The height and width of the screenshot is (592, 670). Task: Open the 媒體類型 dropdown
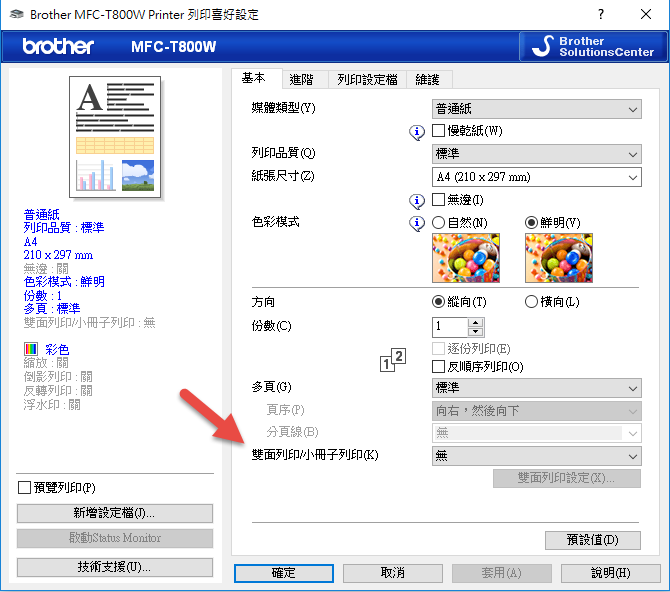tap(537, 109)
